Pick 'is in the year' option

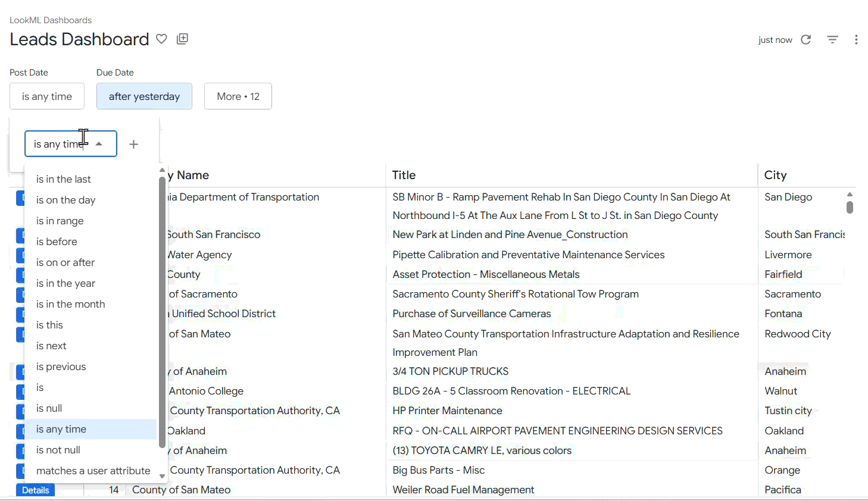click(90, 283)
